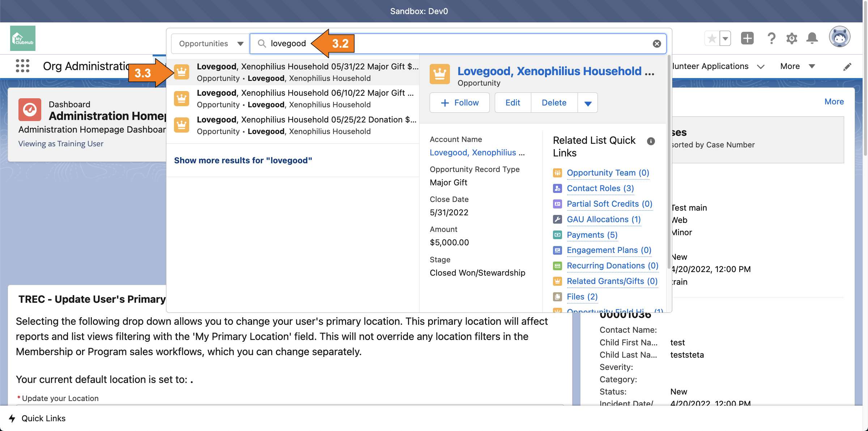
Task: Open the Opportunities search scope dropdown
Action: [x=211, y=44]
